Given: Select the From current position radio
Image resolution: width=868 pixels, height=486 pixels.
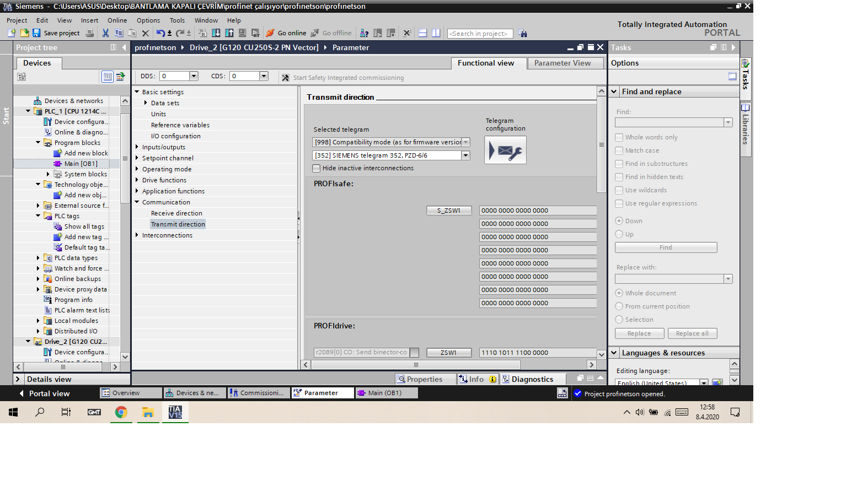Looking at the screenshot, I should pyautogui.click(x=619, y=306).
